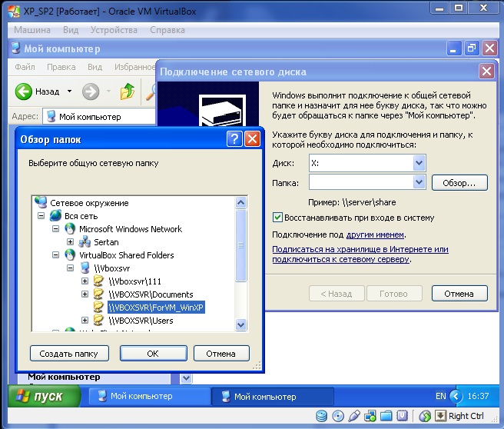Open Файл menu in Мой компьютер window
The height and width of the screenshot is (429, 504).
coord(25,67)
